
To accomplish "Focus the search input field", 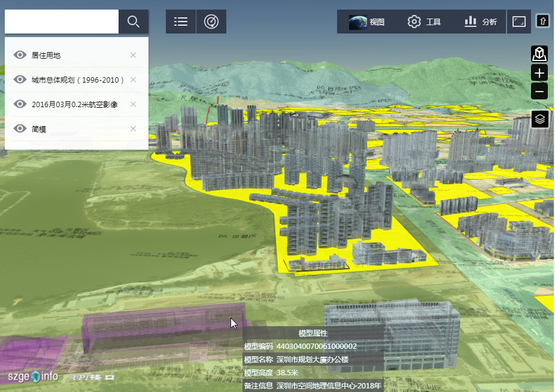I will pyautogui.click(x=62, y=22).
